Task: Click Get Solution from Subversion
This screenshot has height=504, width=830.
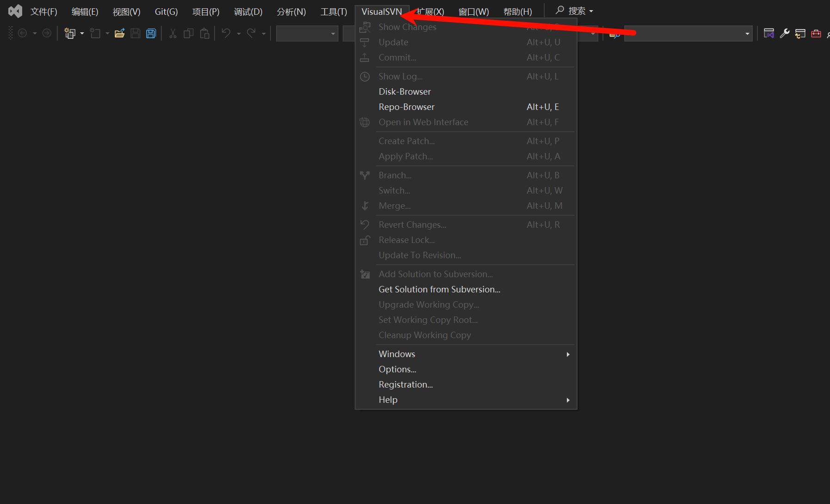Action: point(439,289)
